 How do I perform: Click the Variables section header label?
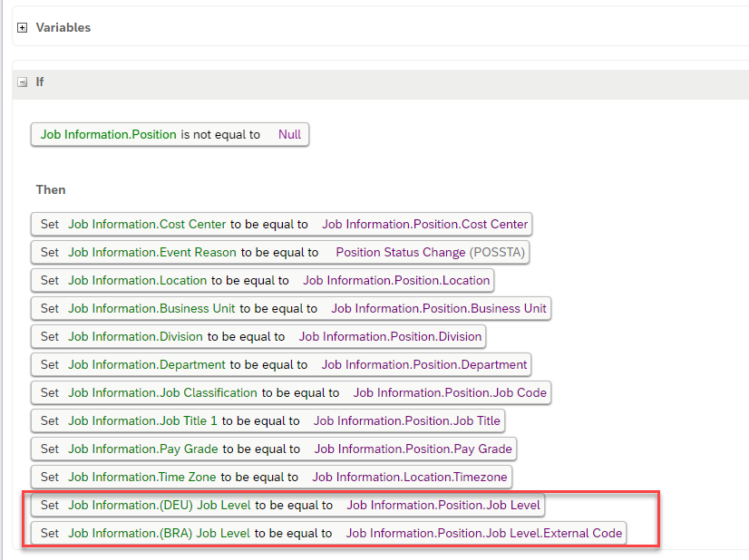pos(63,28)
